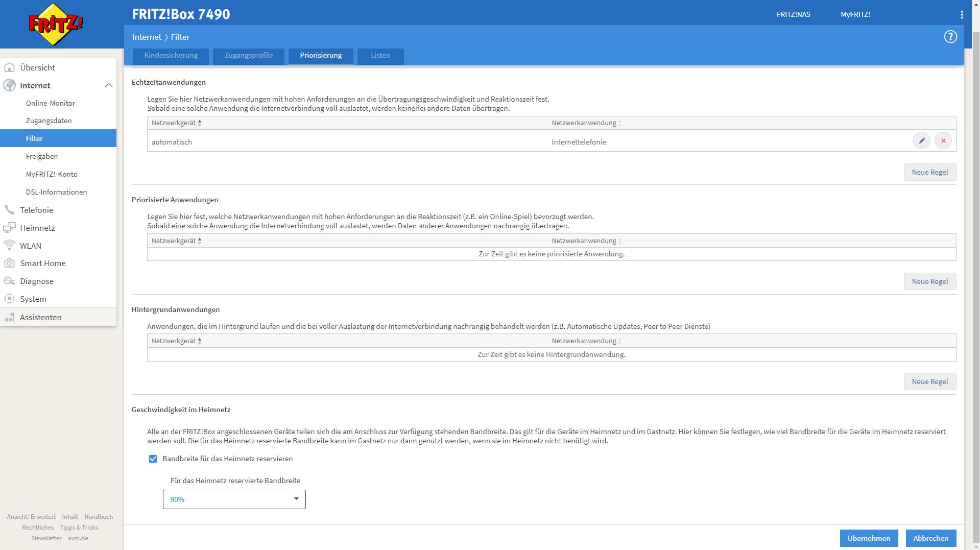Open the three-dot options menu
This screenshot has height=550, width=980.
[962, 15]
